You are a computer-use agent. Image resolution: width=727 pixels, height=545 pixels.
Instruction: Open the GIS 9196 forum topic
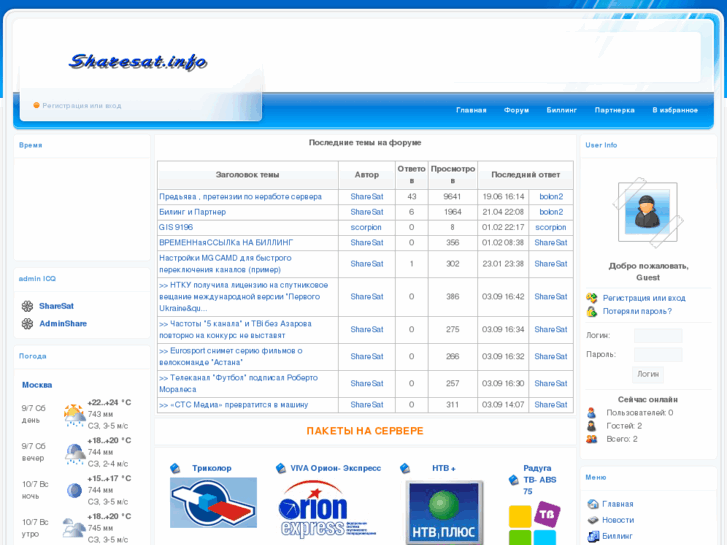pyautogui.click(x=176, y=227)
